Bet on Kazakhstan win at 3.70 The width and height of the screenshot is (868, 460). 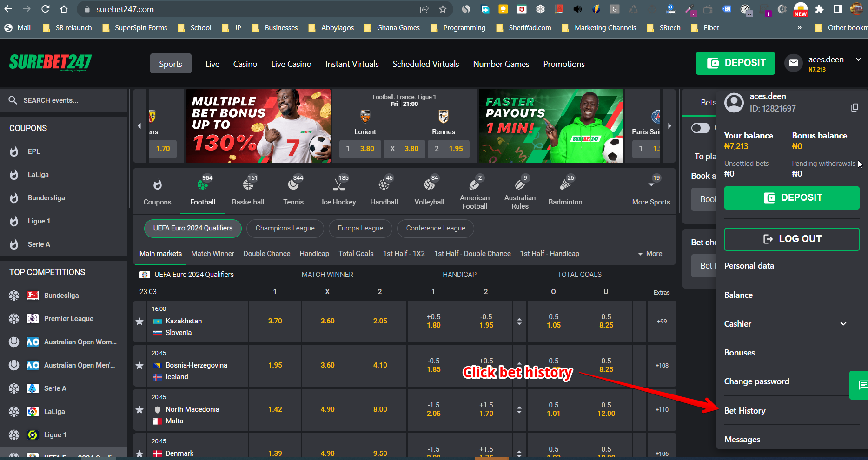coord(275,321)
